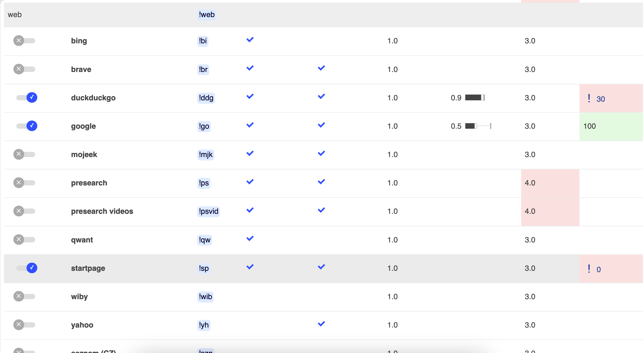Click duckduckgo's 0.9 response time bar
Screen dimensions: 644x353
[x=475, y=98]
